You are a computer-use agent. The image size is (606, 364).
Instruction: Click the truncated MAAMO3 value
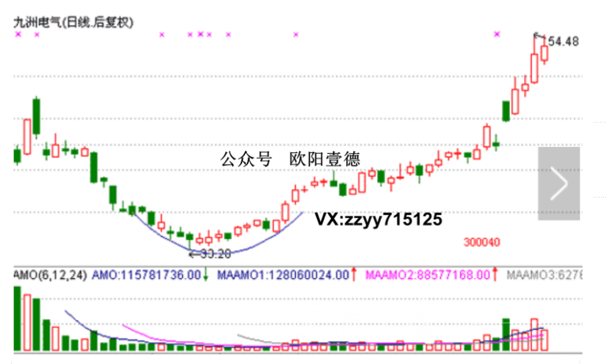point(544,275)
